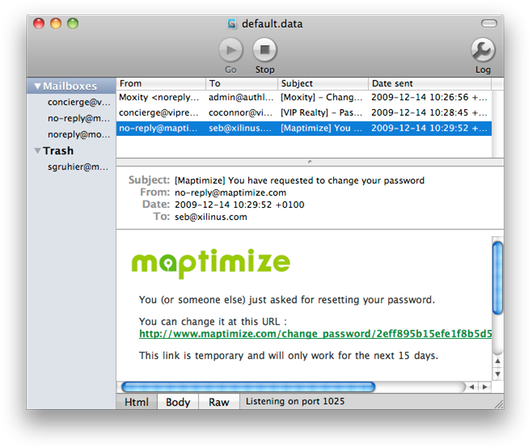Click horizontal scrollbar left arrow
Image resolution: width=530 pixels, height=448 pixels.
472,387
